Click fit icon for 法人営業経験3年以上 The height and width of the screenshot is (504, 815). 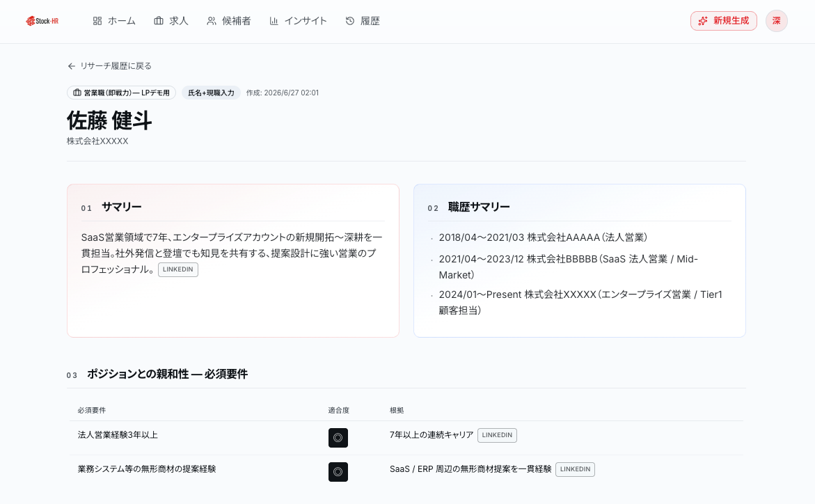[x=338, y=437]
